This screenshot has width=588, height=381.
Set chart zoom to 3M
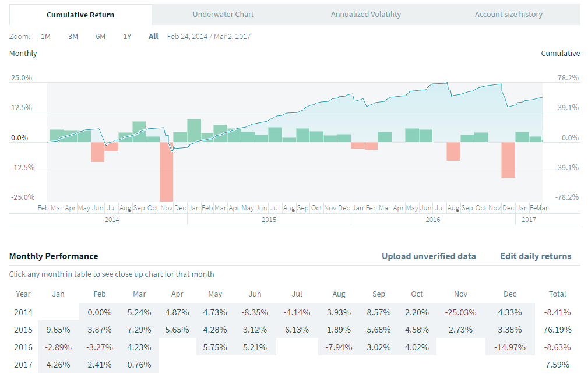pyautogui.click(x=73, y=37)
